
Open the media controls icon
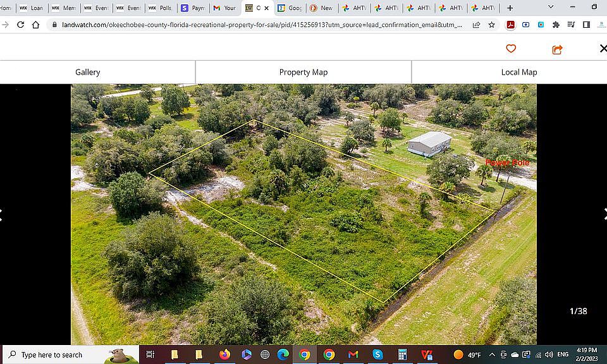coord(571,25)
